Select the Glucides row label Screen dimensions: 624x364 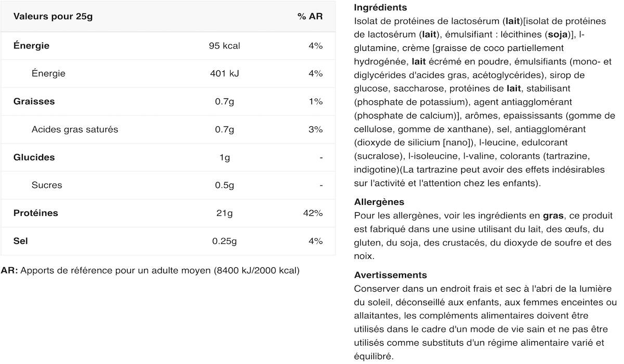(34, 157)
